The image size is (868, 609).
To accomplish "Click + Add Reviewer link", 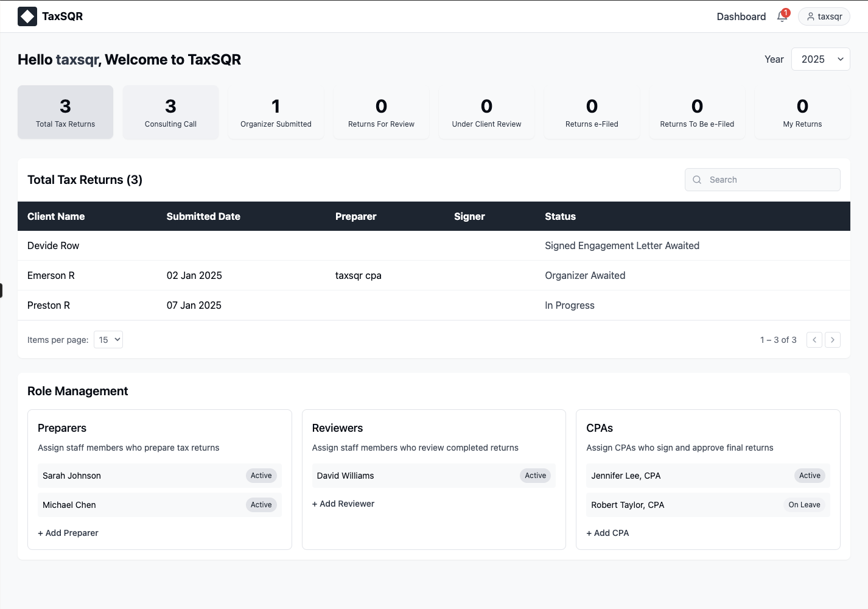I will coord(343,504).
